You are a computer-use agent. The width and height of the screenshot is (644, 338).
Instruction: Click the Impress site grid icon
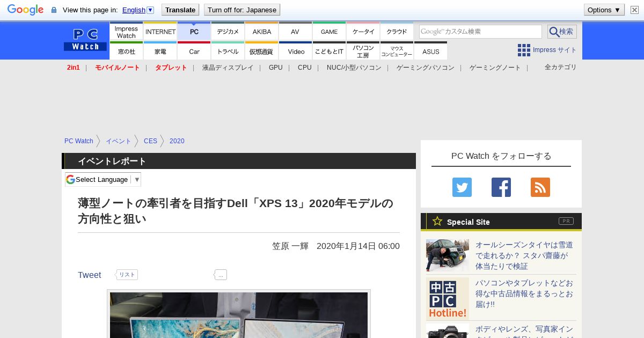[524, 50]
